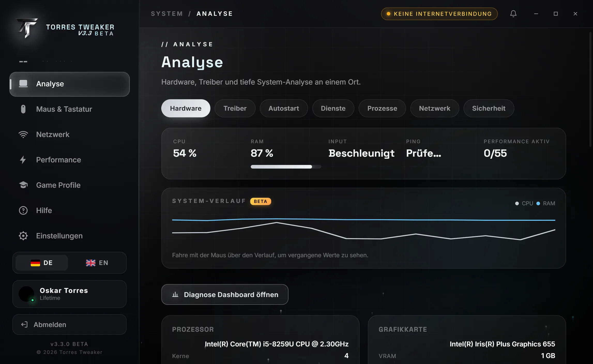Click the bar chart icon in Diagnose button

(175, 294)
